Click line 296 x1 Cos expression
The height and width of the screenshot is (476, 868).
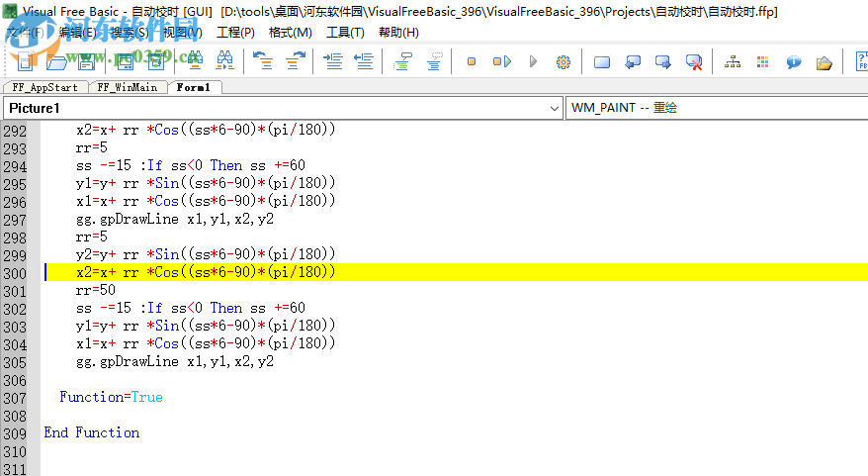pyautogui.click(x=206, y=201)
